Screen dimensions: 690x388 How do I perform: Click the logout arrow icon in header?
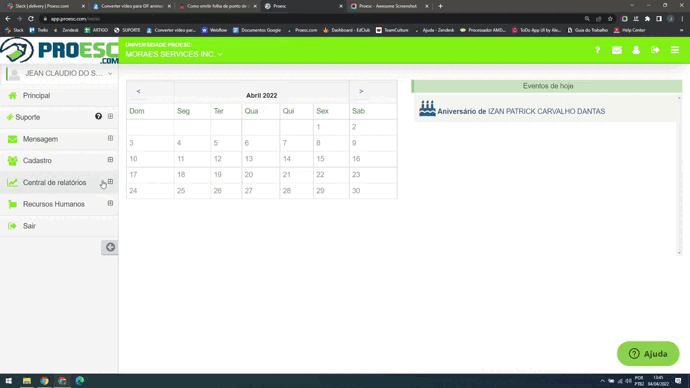(x=655, y=50)
